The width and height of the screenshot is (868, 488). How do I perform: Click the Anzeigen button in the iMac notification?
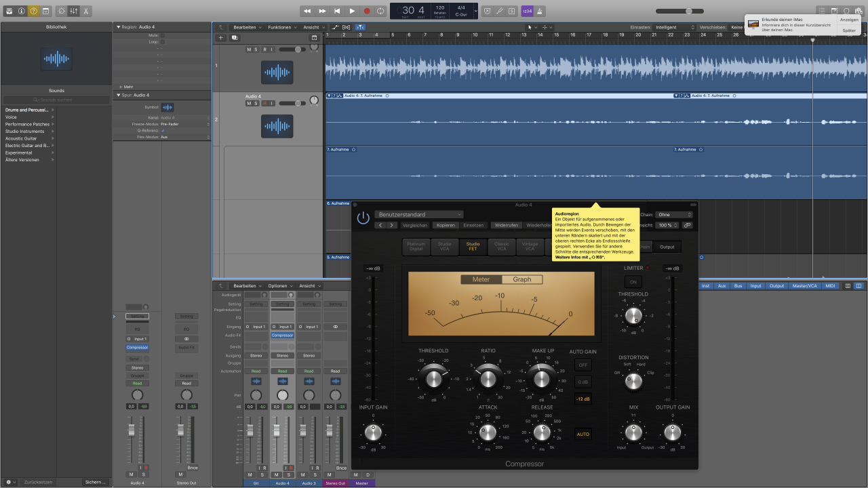coord(848,20)
